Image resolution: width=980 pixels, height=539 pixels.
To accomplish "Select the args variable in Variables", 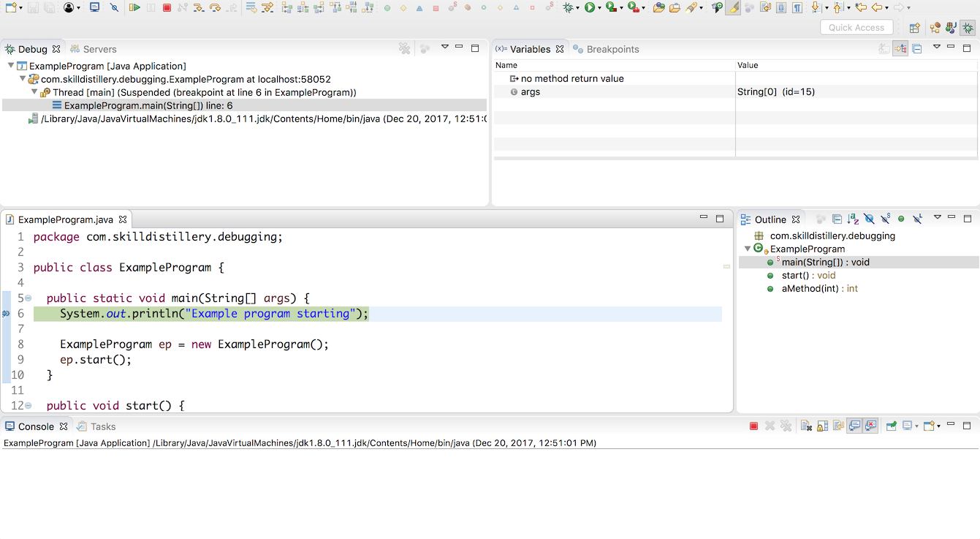I will [531, 91].
